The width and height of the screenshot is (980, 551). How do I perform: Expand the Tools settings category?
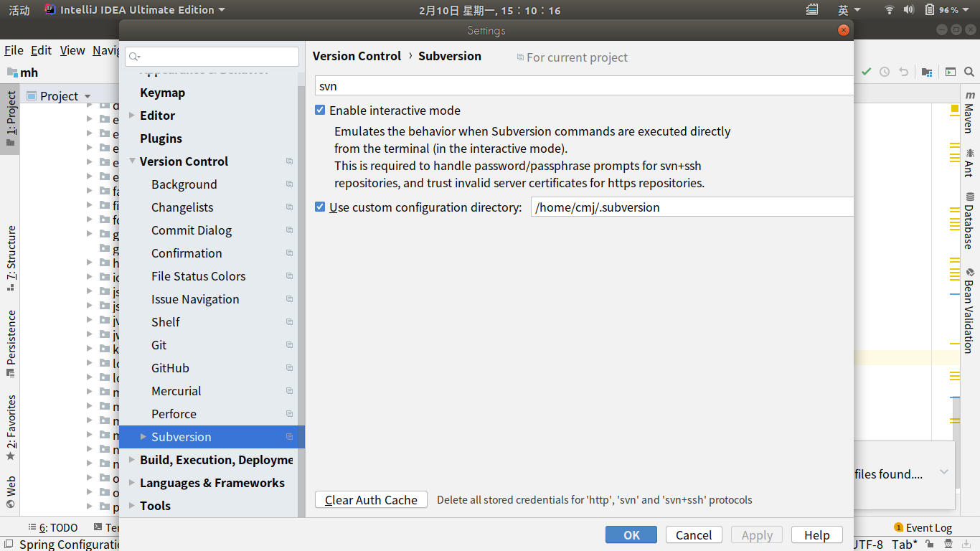132,506
